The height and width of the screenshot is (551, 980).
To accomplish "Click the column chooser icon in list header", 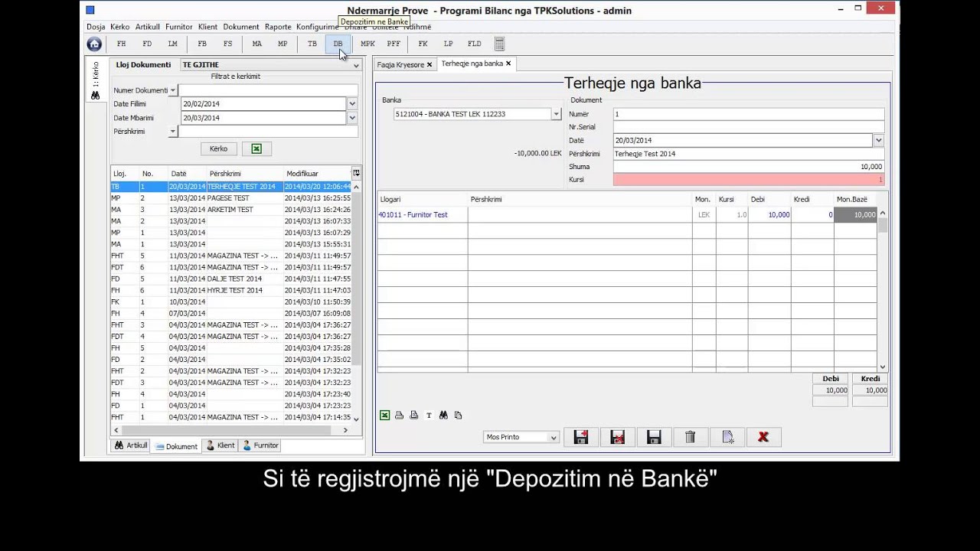I will pos(356,173).
